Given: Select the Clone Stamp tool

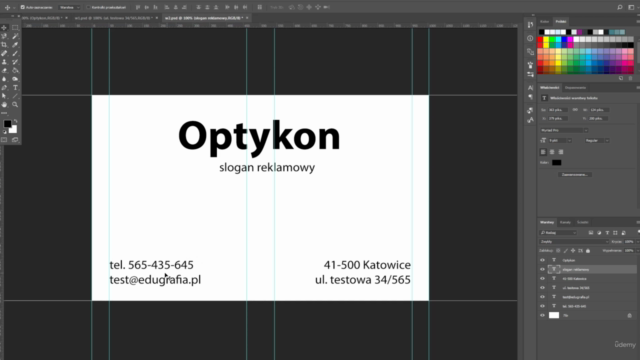Looking at the screenshot, I should [x=4, y=62].
